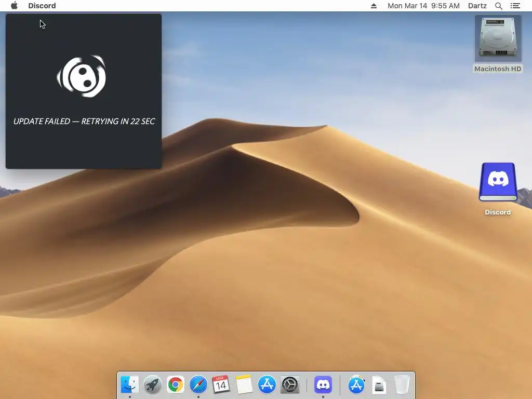Open System Preferences gear in Dock
Image resolution: width=532 pixels, height=399 pixels.
coord(289,385)
